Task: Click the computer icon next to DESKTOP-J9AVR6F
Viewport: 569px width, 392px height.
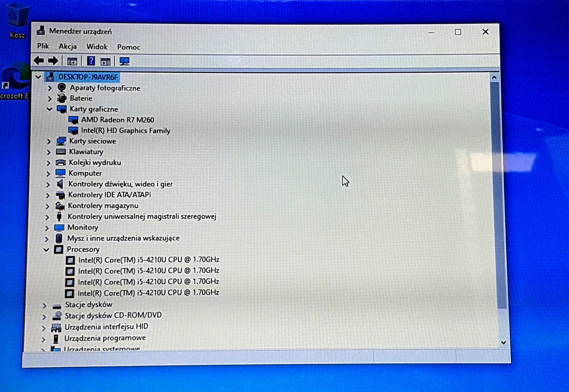Action: point(50,77)
